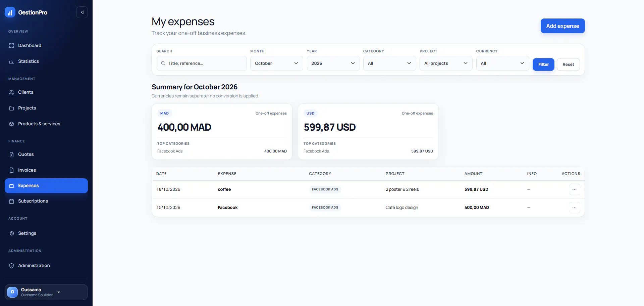This screenshot has width=644, height=306.
Task: Open actions menu for Facebook expense
Action: coord(574,208)
